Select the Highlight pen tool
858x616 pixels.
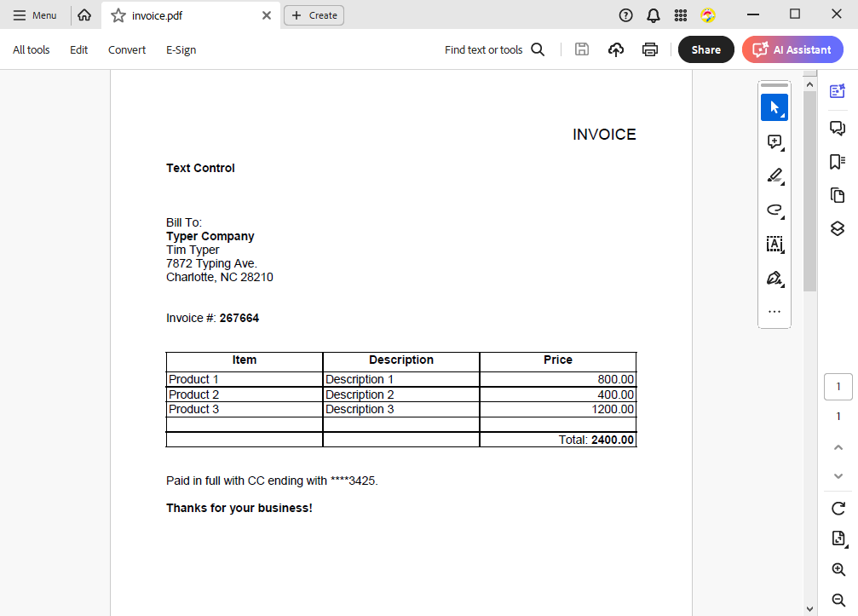point(775,176)
